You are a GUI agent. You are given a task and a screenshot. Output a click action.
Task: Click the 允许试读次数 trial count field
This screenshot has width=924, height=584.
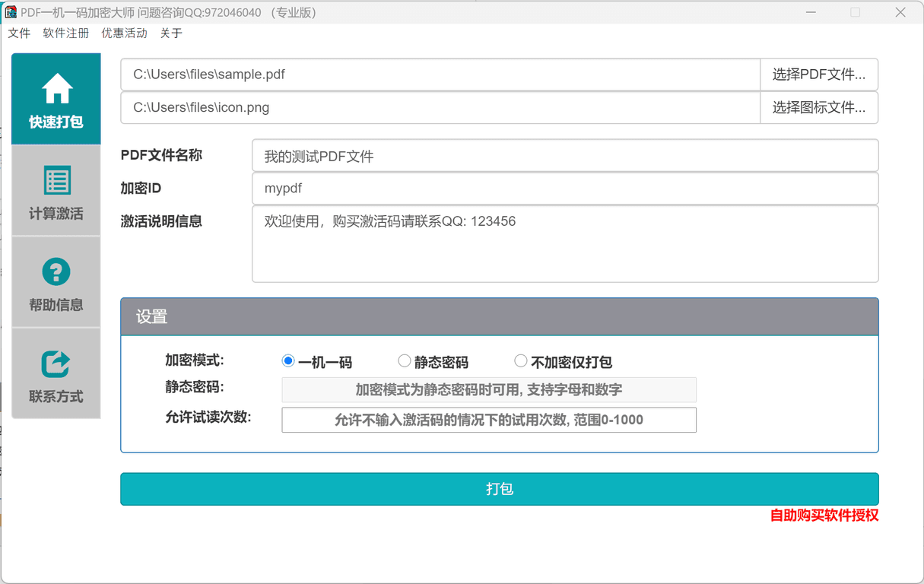click(x=489, y=419)
